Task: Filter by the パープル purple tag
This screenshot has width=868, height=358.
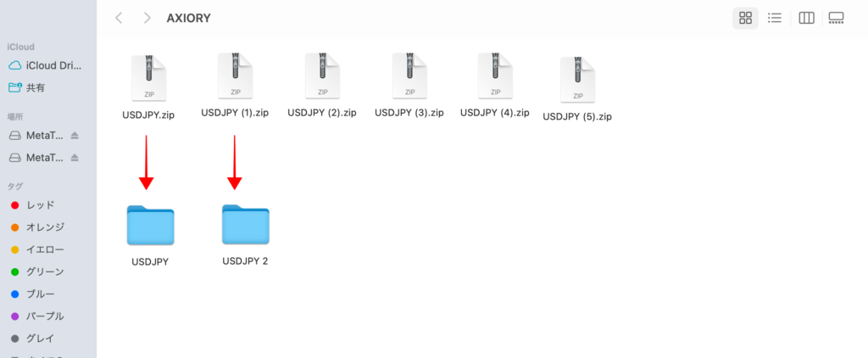Action: pos(46,316)
